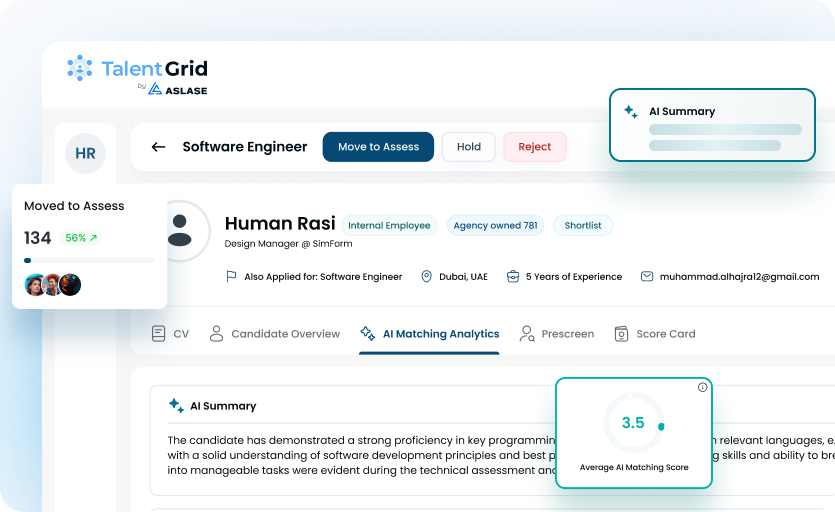The height and width of the screenshot is (512, 835).
Task: Click the last dark avatar in Moved to Assess
Action: point(70,285)
